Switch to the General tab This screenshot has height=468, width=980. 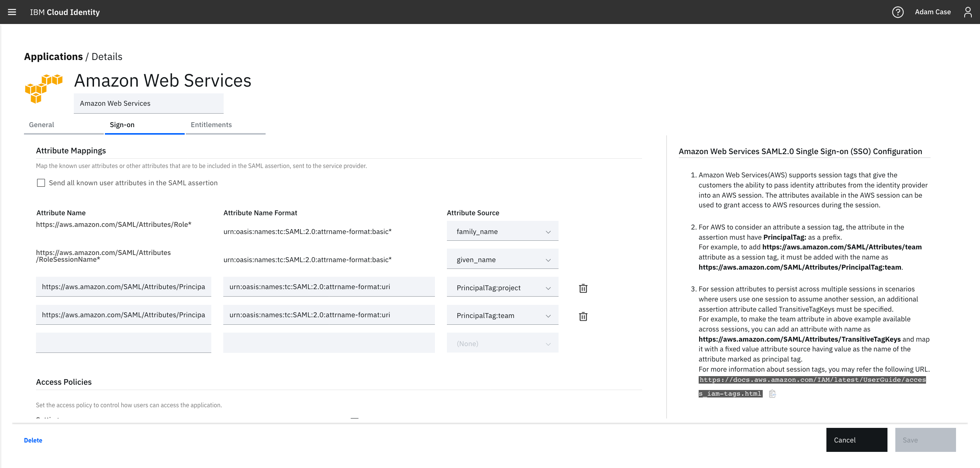coord(42,124)
